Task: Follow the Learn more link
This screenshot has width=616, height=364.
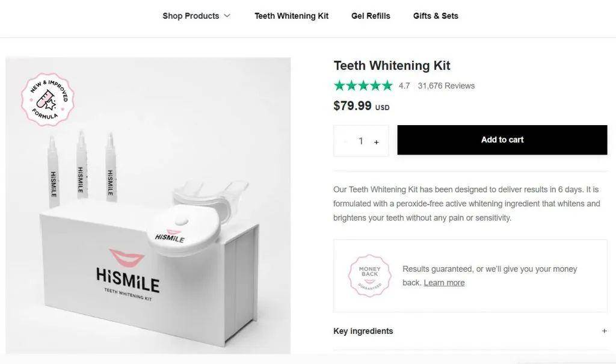Action: 444,283
